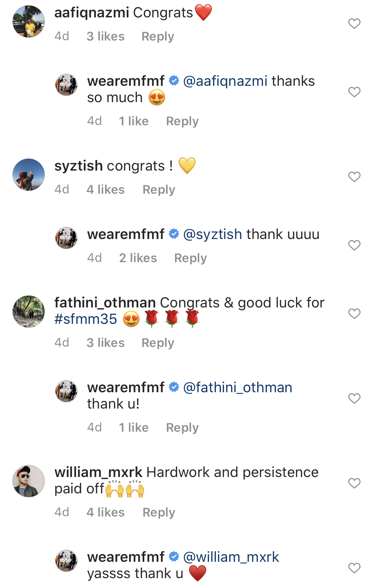This screenshot has width=383, height=588.
Task: Reply to aafiqnazmi's comment
Action: click(x=158, y=36)
